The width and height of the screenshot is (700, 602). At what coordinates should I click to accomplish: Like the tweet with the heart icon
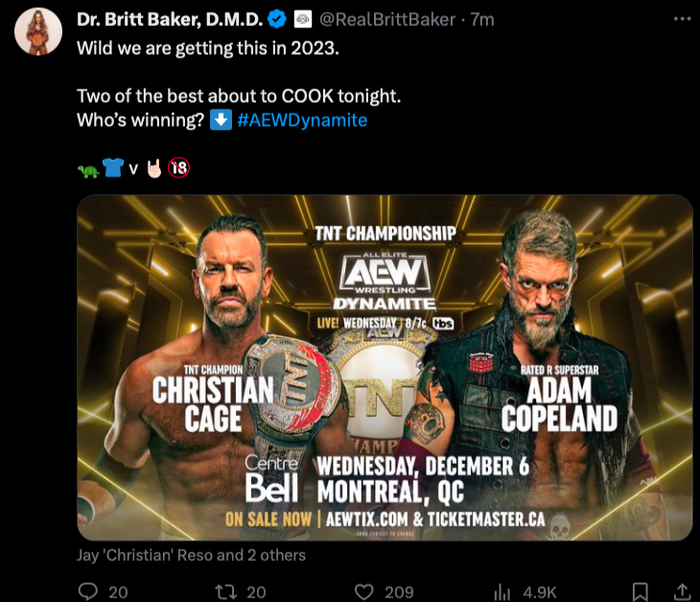point(363,591)
